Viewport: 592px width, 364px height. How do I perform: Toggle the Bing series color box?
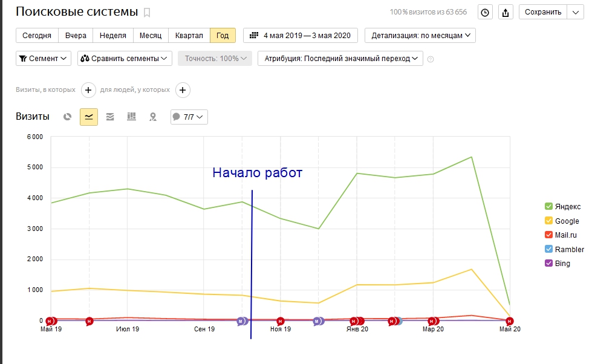(x=548, y=264)
